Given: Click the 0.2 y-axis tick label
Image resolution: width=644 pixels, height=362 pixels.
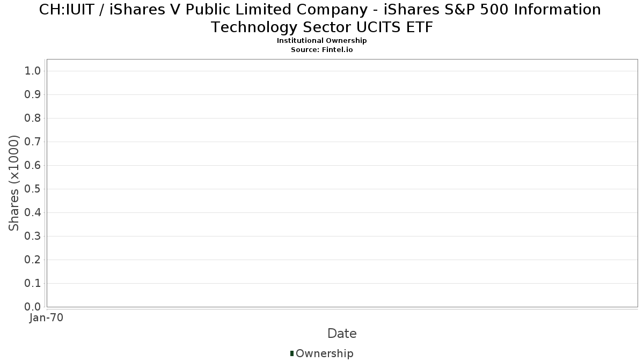Looking at the screenshot, I should click(33, 260).
